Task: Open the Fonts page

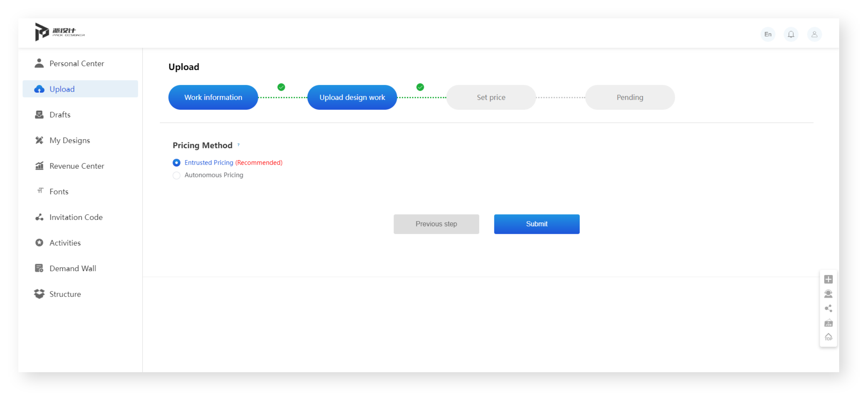Action: [x=80, y=192]
